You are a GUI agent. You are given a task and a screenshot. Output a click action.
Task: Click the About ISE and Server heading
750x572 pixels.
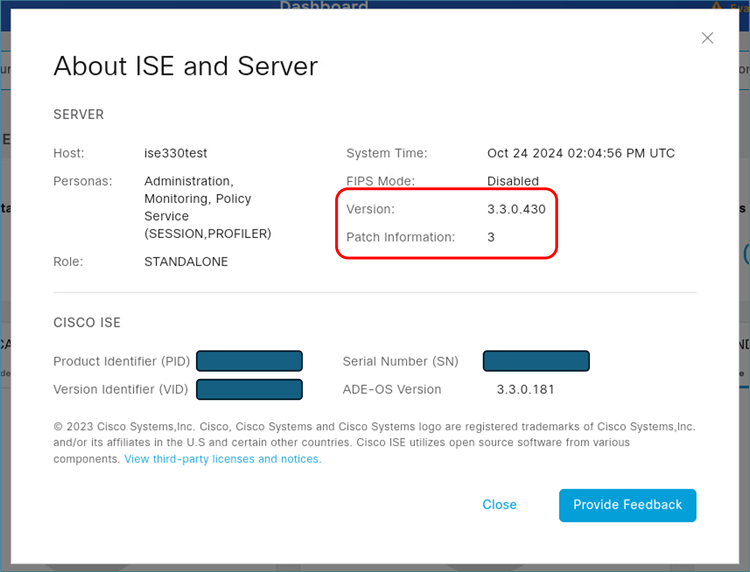point(186,66)
